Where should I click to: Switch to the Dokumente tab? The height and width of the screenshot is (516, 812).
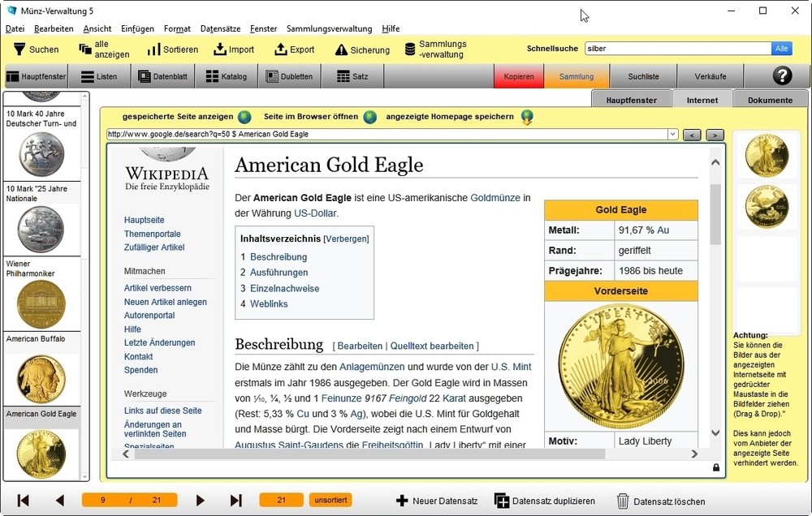(x=770, y=100)
